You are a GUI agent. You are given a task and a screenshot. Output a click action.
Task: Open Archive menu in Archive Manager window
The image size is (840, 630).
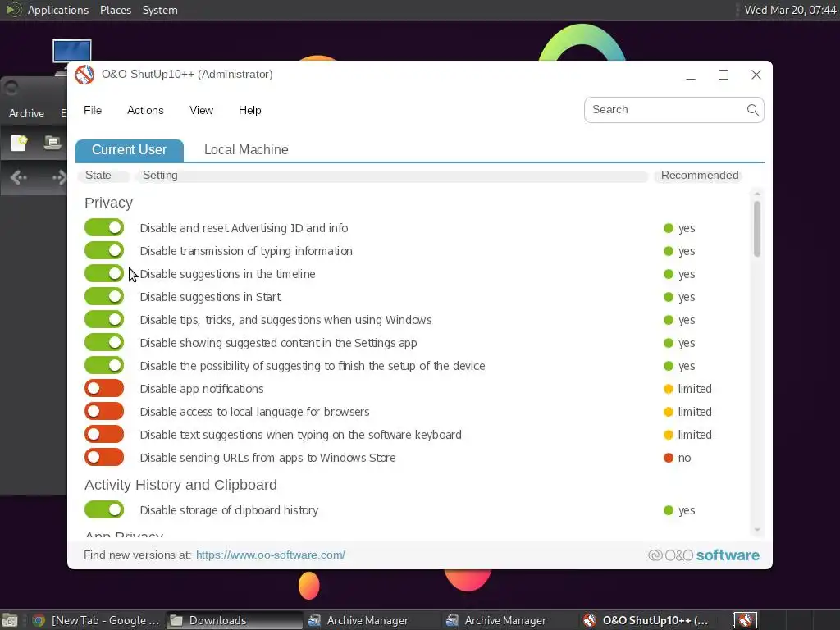26,113
